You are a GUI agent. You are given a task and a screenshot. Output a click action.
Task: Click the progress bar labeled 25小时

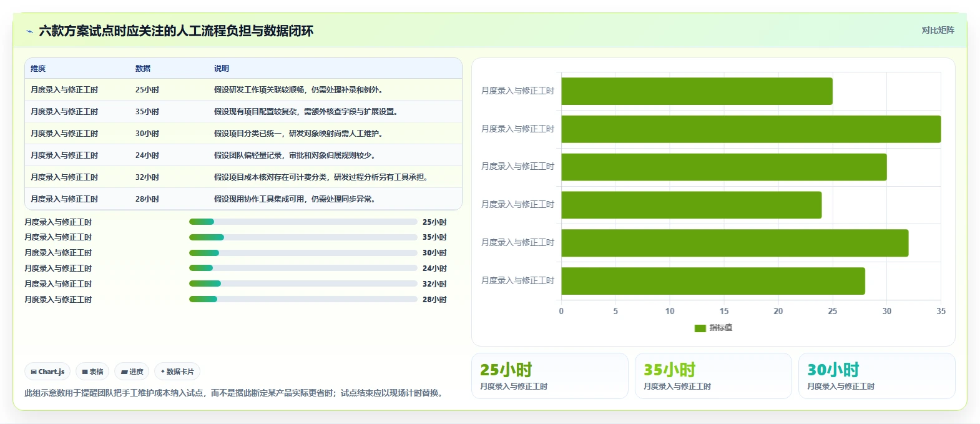tap(303, 222)
